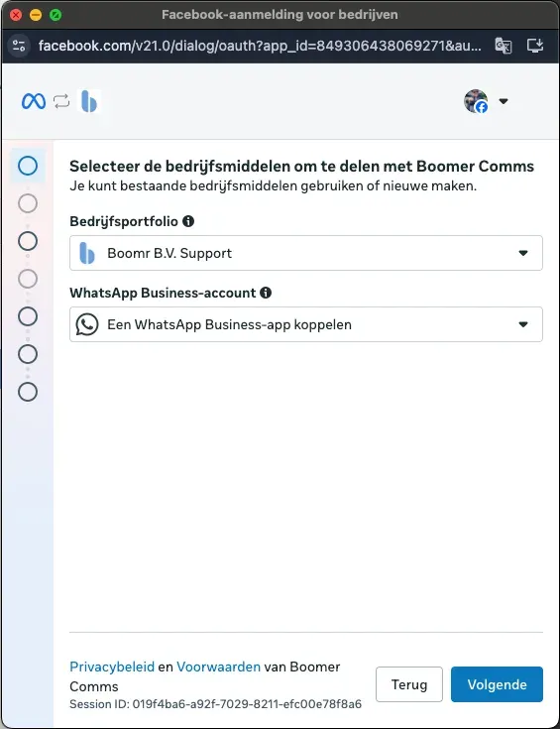Viewport: 560px width, 729px height.
Task: Expand the Boomr B.V. Support portfolio dropdown
Action: tap(306, 253)
